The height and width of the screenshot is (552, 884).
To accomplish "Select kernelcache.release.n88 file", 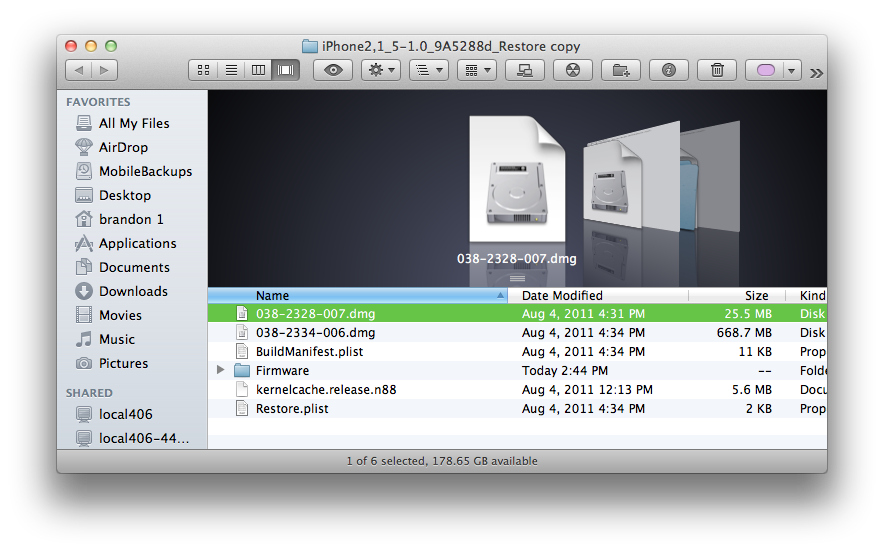I will click(517, 390).
